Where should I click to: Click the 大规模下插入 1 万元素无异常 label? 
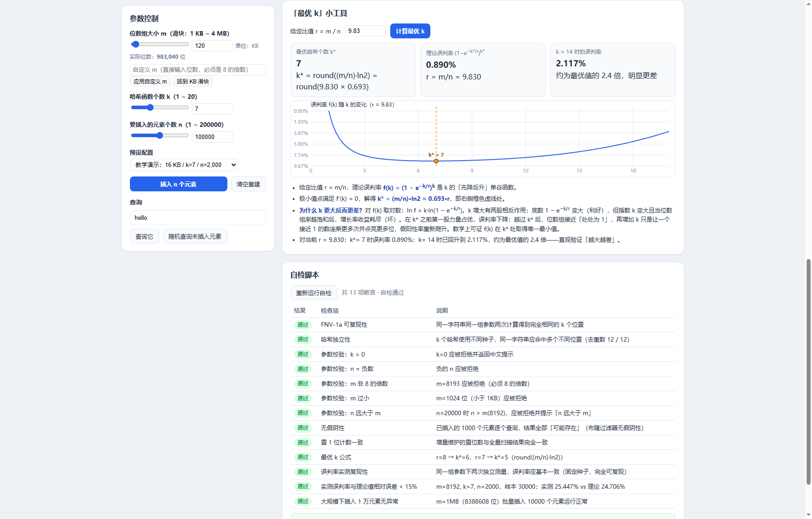point(360,501)
